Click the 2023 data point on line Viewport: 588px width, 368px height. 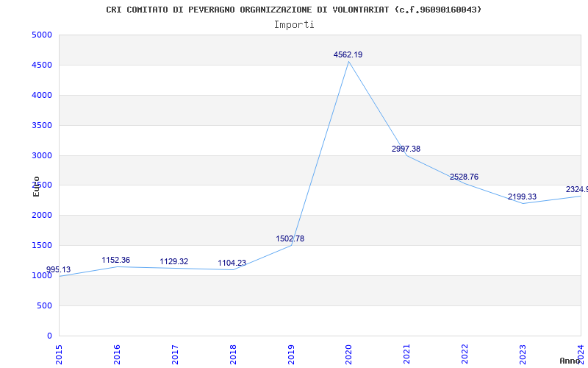(x=523, y=204)
